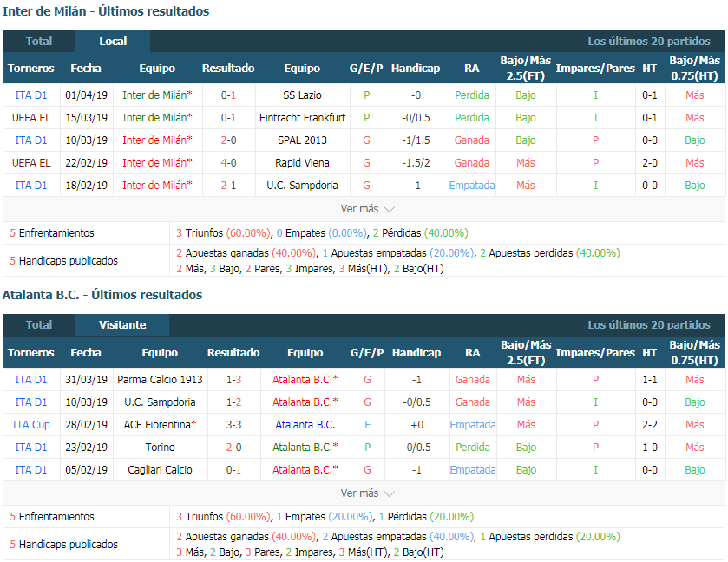The image size is (728, 562).
Task: Click the Handicap column header in Atalanta table
Action: (x=416, y=353)
